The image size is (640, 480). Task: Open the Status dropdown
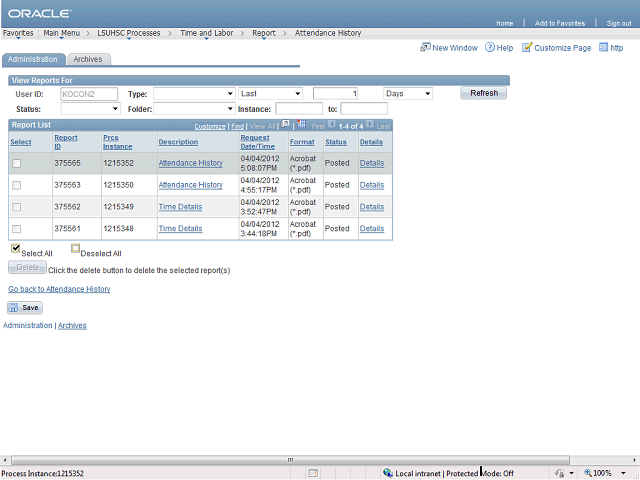(90, 109)
